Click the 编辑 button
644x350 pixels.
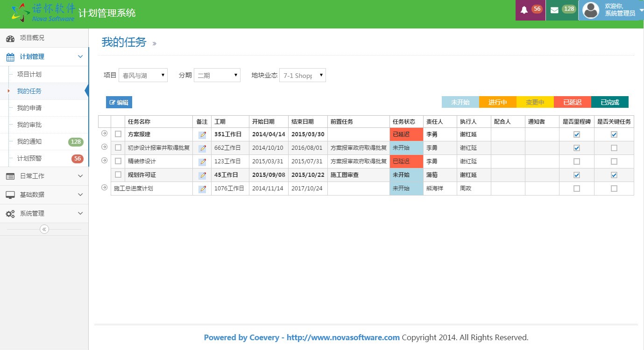(119, 102)
